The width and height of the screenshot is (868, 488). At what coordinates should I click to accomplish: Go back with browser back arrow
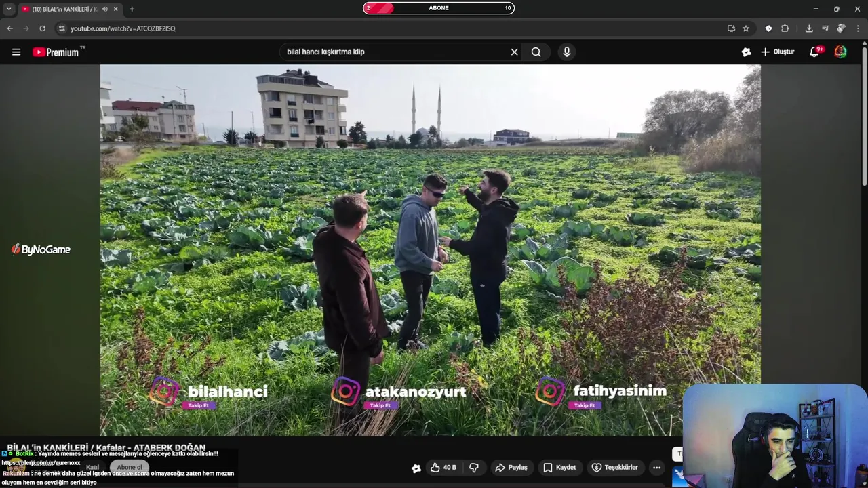pos(9,28)
